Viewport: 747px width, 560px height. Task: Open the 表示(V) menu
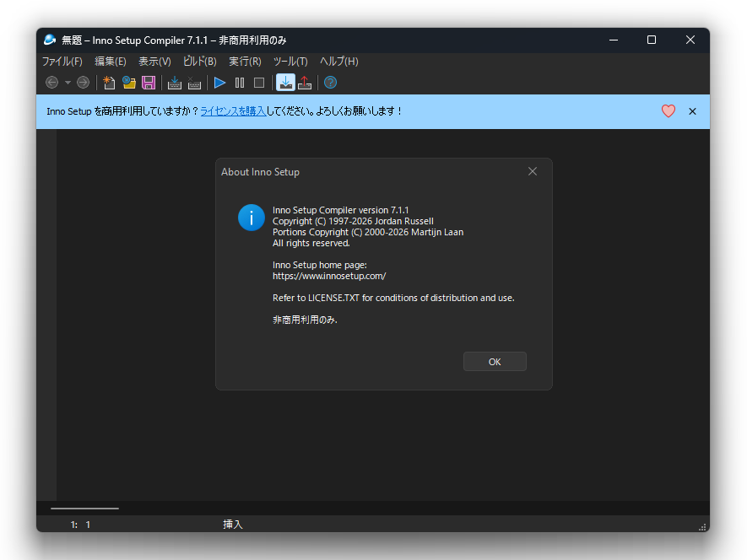coord(154,62)
